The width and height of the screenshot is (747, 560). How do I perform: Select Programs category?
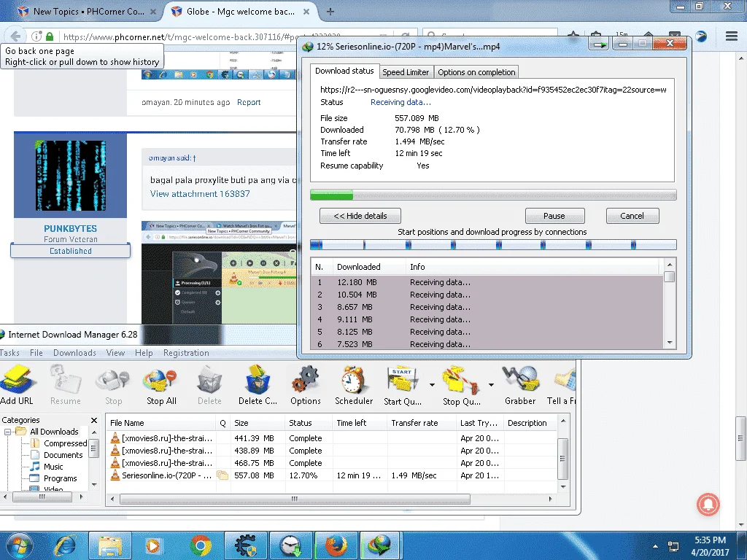[60, 478]
